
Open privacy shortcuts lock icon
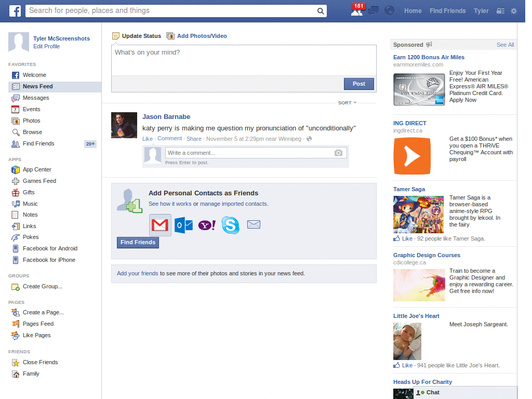pyautogui.click(x=500, y=11)
